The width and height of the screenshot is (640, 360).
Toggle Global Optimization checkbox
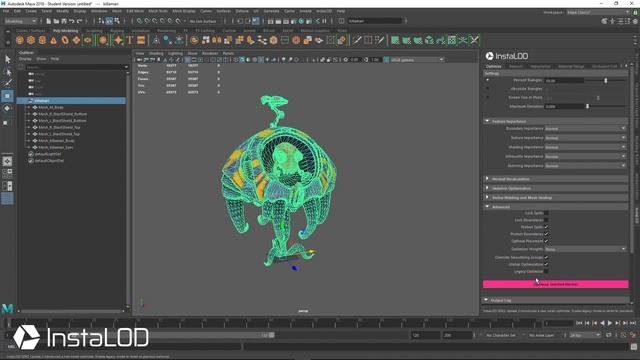point(546,264)
